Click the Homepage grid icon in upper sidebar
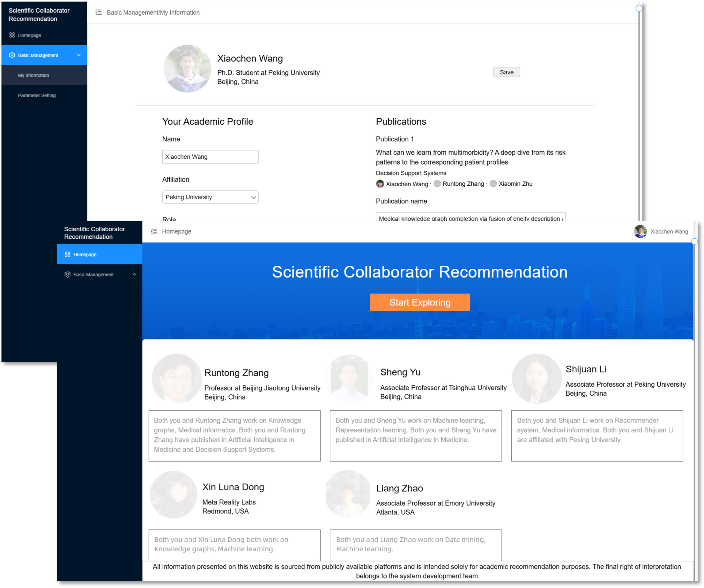The width and height of the screenshot is (704, 588). (12, 35)
